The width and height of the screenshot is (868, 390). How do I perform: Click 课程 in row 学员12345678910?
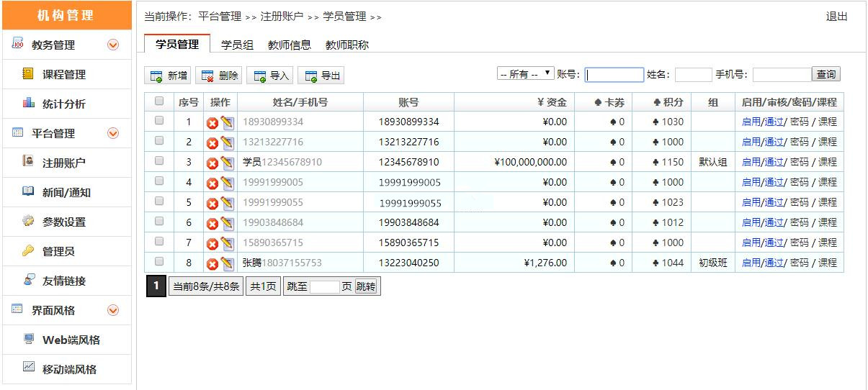pos(828,163)
